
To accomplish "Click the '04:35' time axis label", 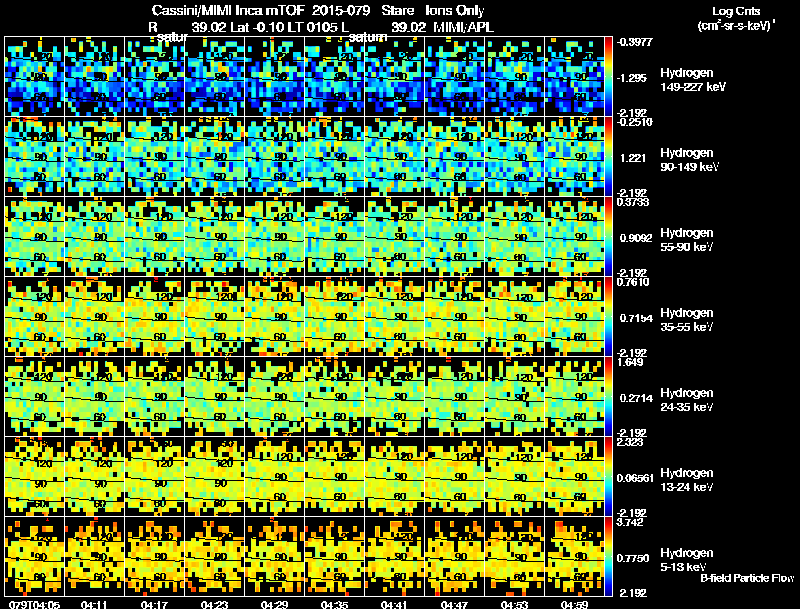I will 334,605.
